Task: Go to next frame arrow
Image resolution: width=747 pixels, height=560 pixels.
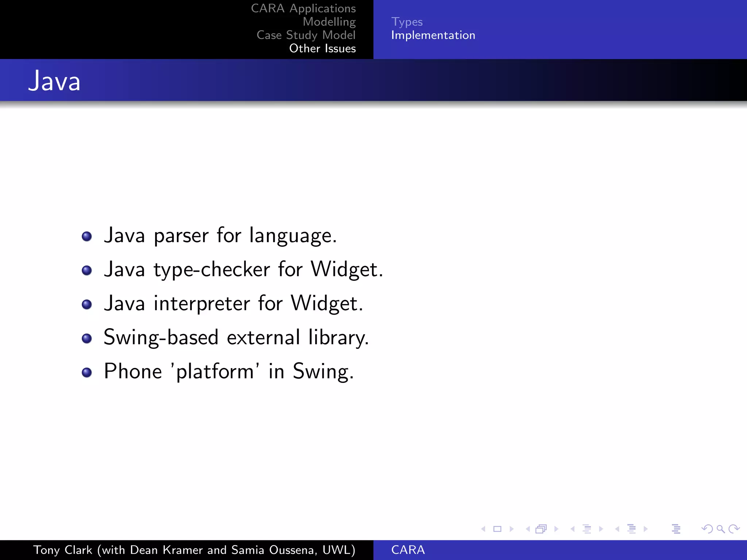Action: (556, 529)
